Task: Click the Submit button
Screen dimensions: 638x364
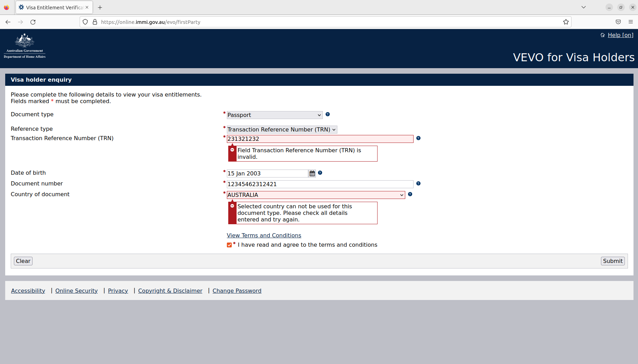Action: point(612,261)
